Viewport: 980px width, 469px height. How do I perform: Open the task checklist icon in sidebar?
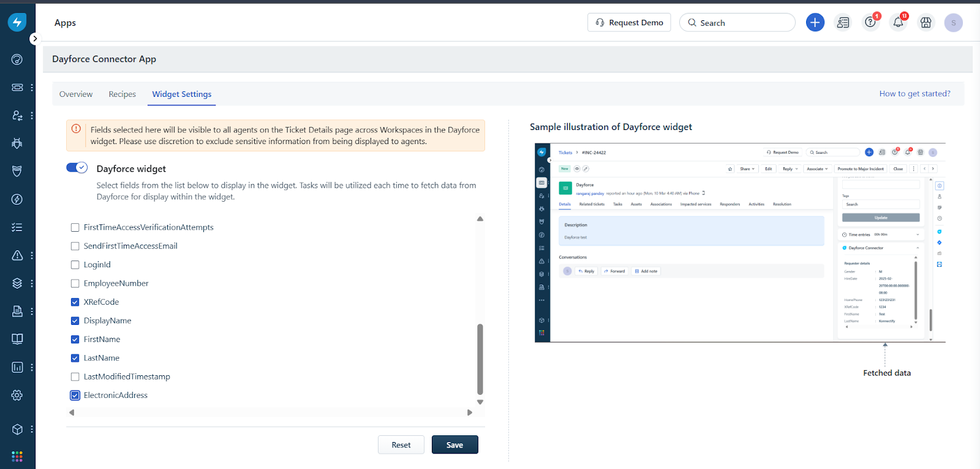[17, 227]
